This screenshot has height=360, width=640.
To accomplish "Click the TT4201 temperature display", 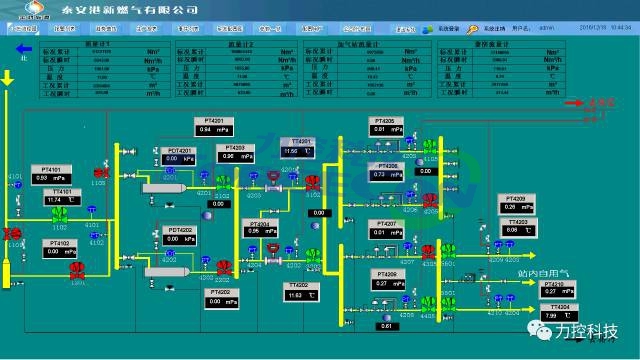I will 298,148.
